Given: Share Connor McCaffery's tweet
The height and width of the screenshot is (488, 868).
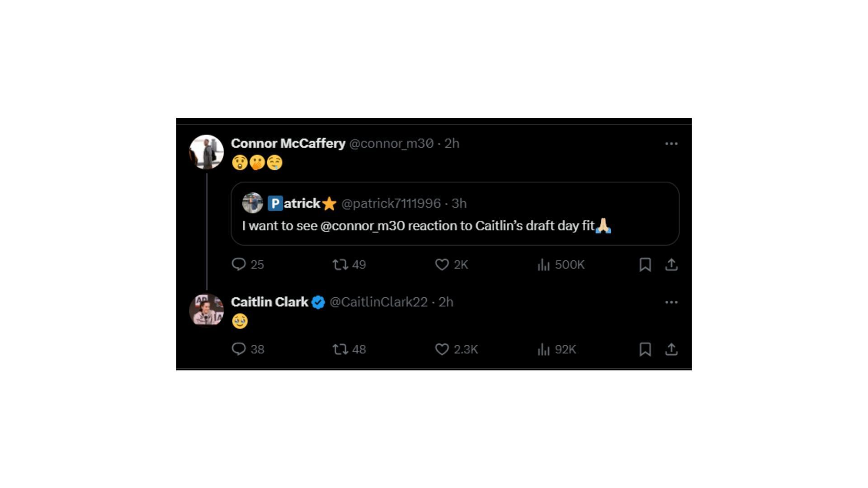Looking at the screenshot, I should 671,264.
